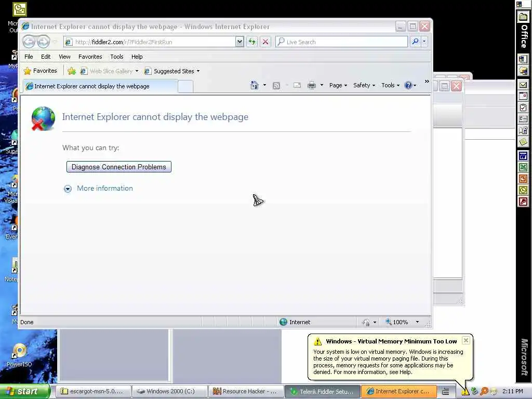This screenshot has height=399, width=532.
Task: Open the Favorites menu in menu bar
Action: [90, 57]
